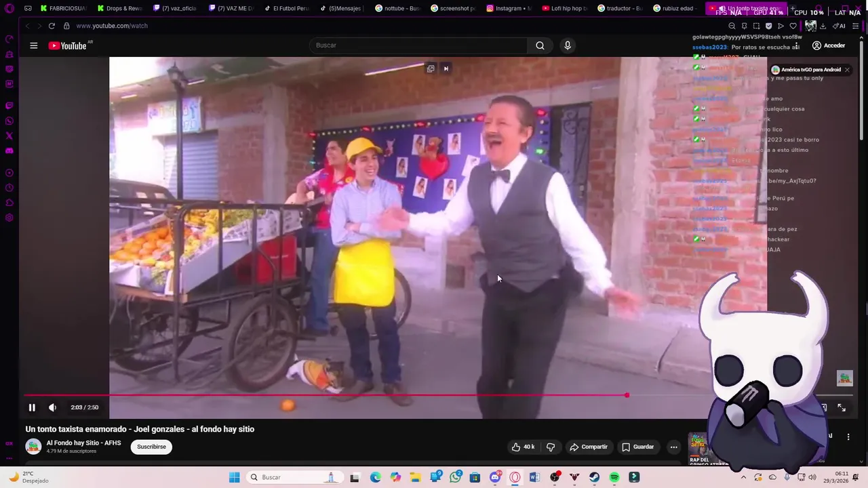Viewport: 868px width, 488px height.
Task: Save the video with Guardar button
Action: pos(638,447)
